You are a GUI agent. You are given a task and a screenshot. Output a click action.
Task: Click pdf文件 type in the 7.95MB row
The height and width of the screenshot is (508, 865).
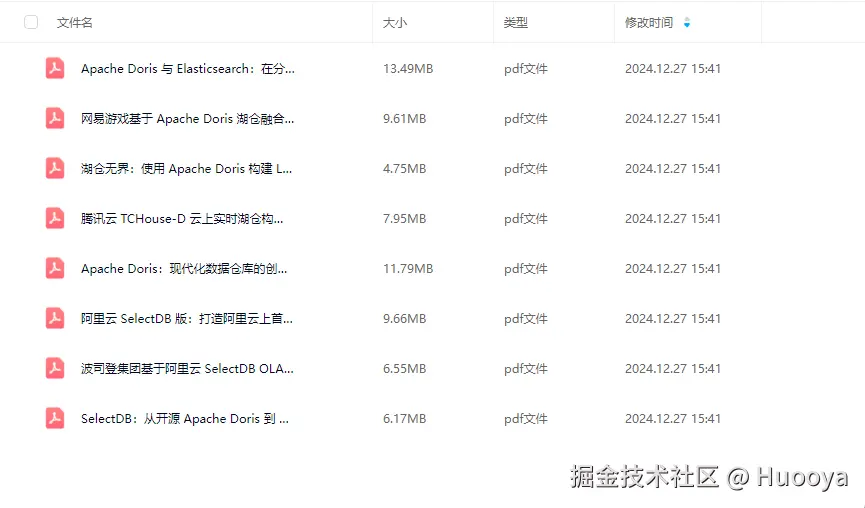click(x=526, y=219)
